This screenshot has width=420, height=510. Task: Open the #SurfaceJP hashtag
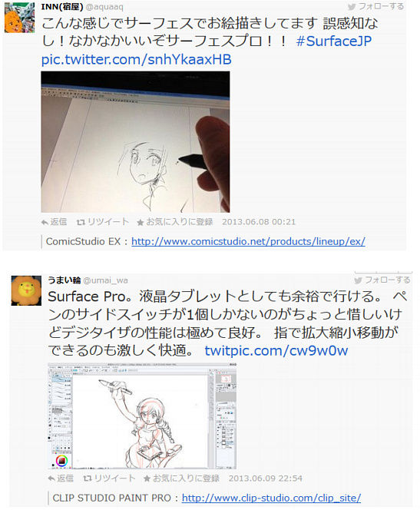coord(334,41)
